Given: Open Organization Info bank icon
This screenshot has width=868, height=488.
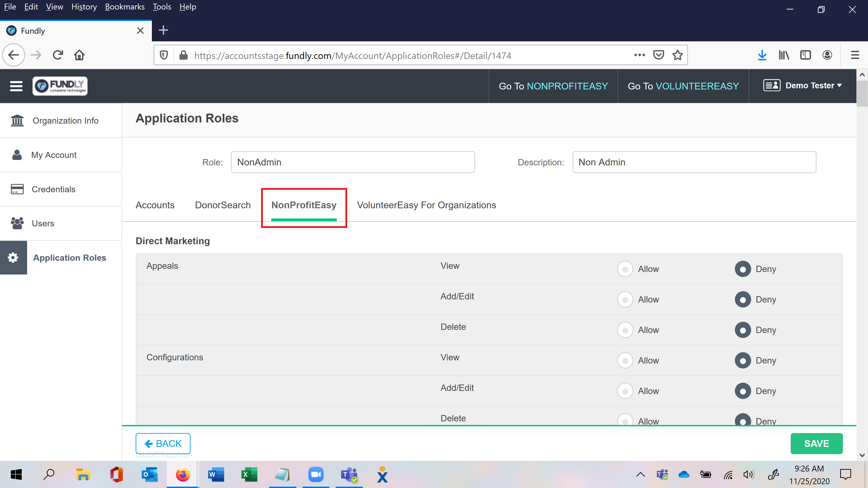Looking at the screenshot, I should [17, 121].
